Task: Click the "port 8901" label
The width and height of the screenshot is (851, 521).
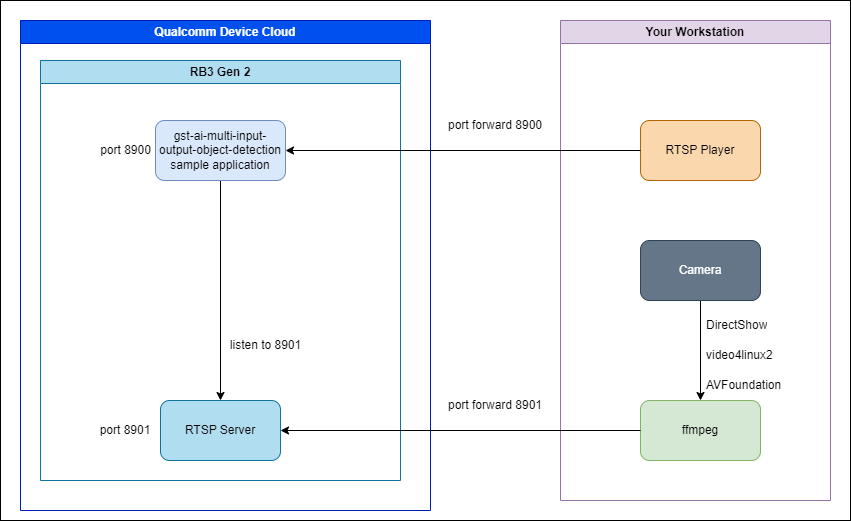Action: coord(125,430)
